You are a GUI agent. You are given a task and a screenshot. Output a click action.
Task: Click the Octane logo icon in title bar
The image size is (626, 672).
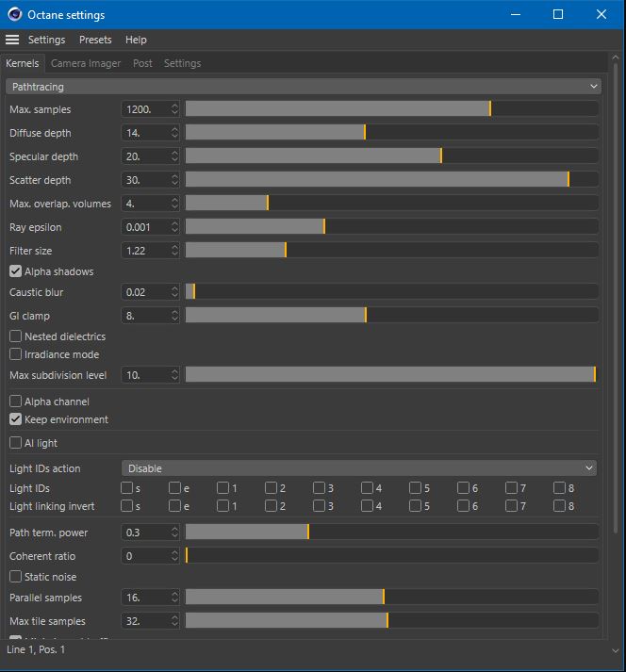click(x=14, y=14)
